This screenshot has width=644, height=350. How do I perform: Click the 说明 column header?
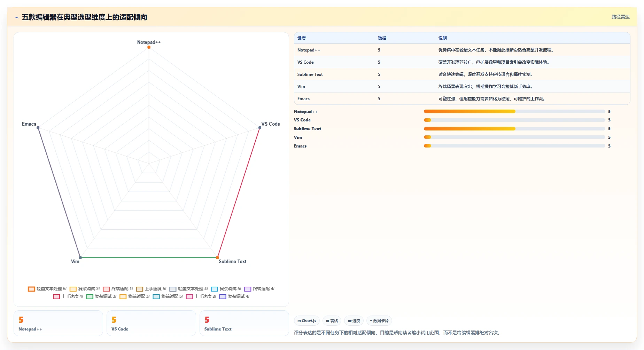(442, 38)
